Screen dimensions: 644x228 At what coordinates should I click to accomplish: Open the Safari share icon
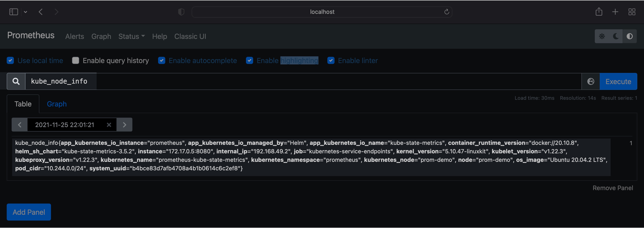point(598,12)
